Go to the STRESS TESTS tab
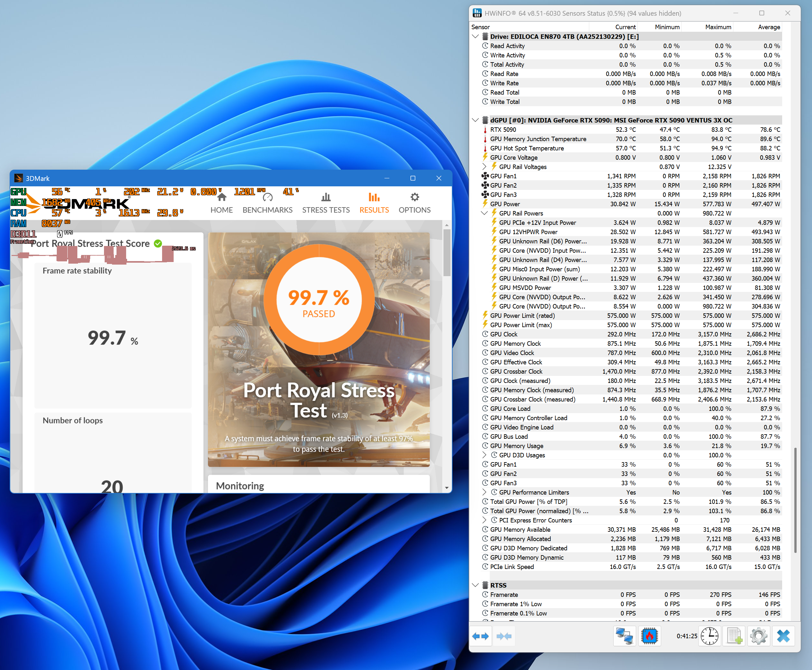Screen dimensions: 812x670 coord(326,203)
